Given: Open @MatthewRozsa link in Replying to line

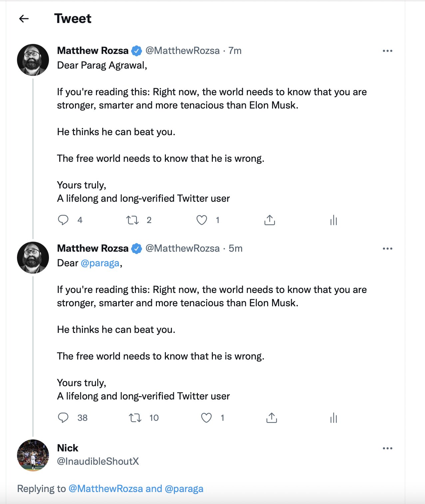Looking at the screenshot, I should click(106, 489).
